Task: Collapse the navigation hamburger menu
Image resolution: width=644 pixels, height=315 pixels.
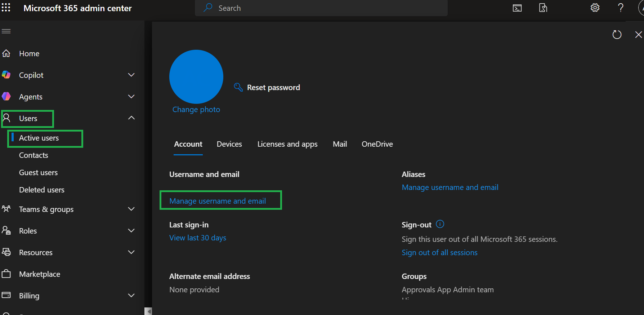Action: click(x=6, y=31)
